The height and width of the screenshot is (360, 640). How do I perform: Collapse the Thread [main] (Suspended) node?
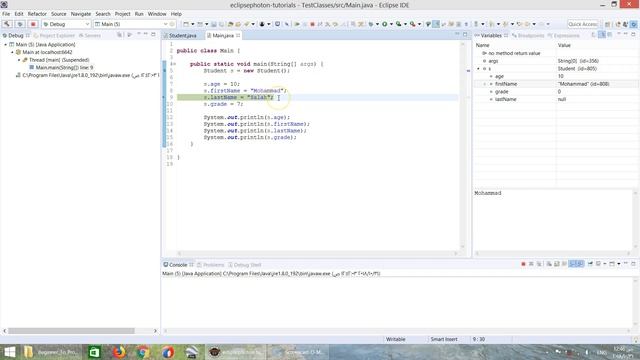click(x=19, y=60)
